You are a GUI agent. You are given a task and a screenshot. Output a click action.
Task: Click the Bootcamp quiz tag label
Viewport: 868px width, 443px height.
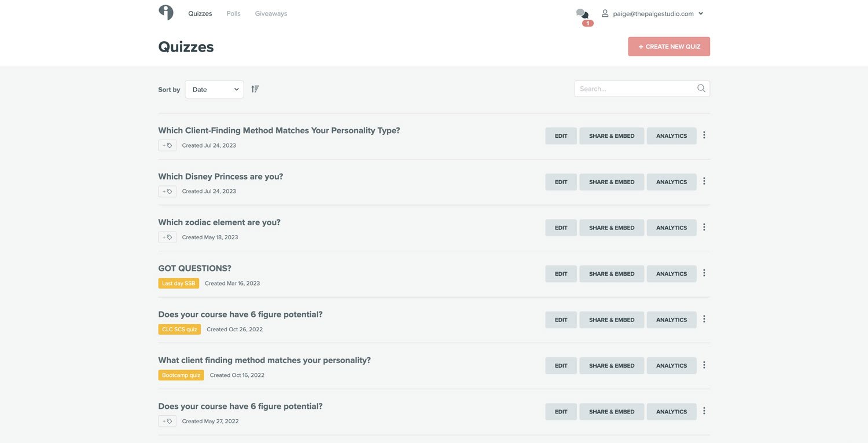(x=181, y=375)
